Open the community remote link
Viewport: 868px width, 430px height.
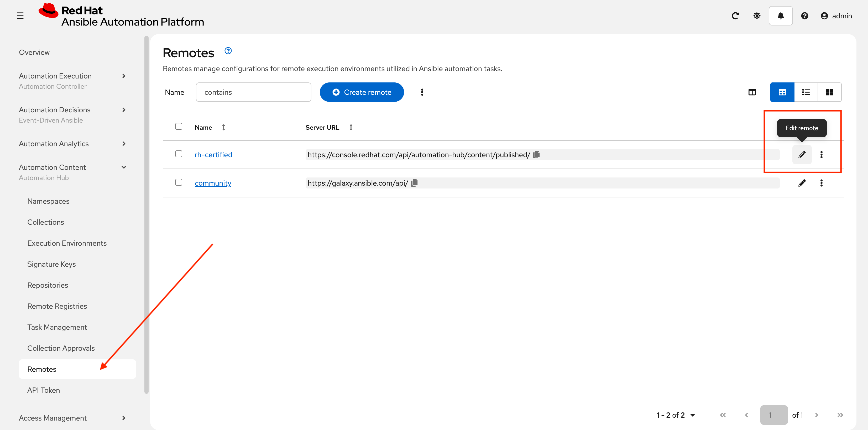pos(213,183)
